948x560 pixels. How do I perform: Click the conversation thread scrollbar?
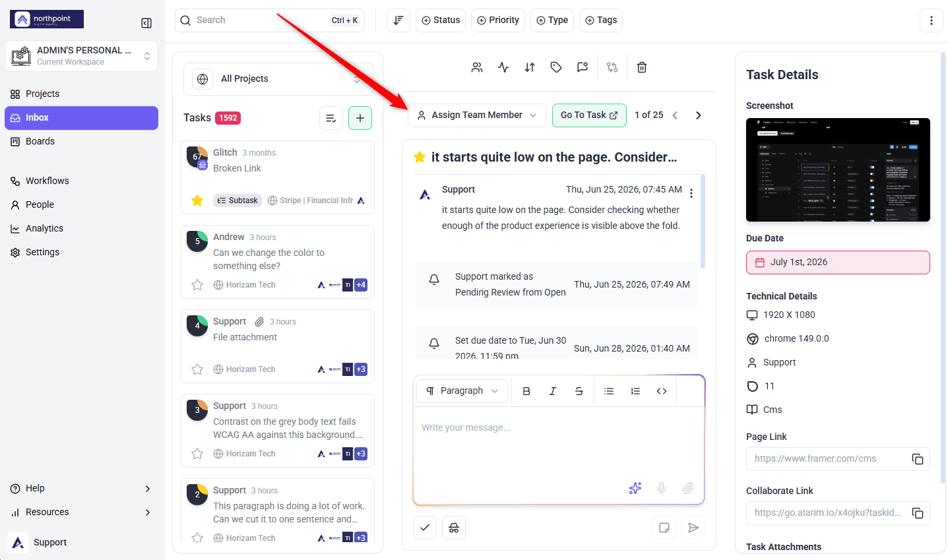coord(703,221)
